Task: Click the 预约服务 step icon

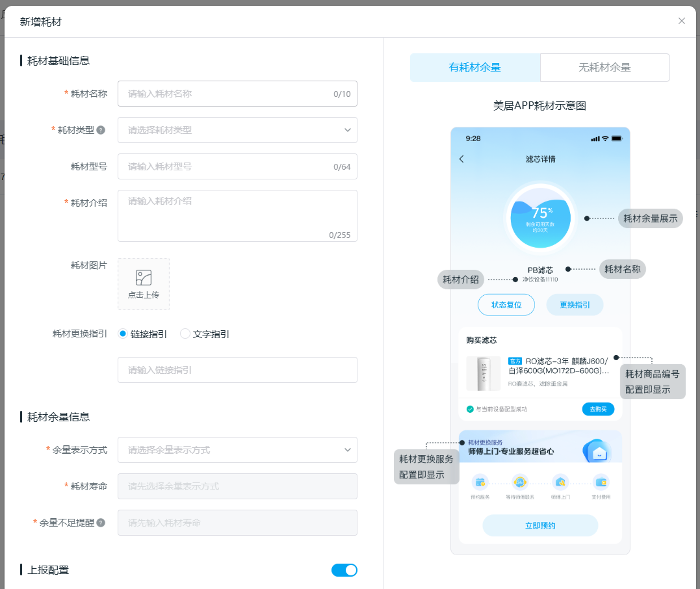Action: point(480,482)
